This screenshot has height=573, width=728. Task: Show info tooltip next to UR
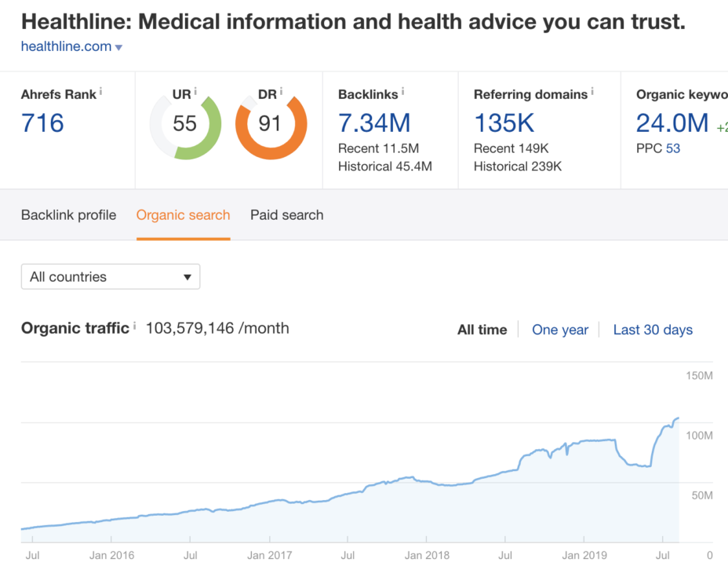[x=195, y=91]
